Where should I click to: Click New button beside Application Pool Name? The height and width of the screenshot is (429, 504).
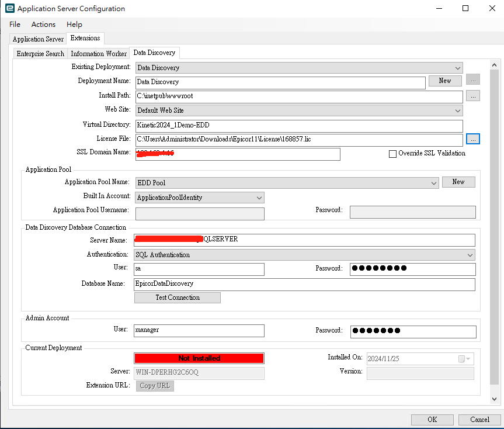(x=458, y=182)
